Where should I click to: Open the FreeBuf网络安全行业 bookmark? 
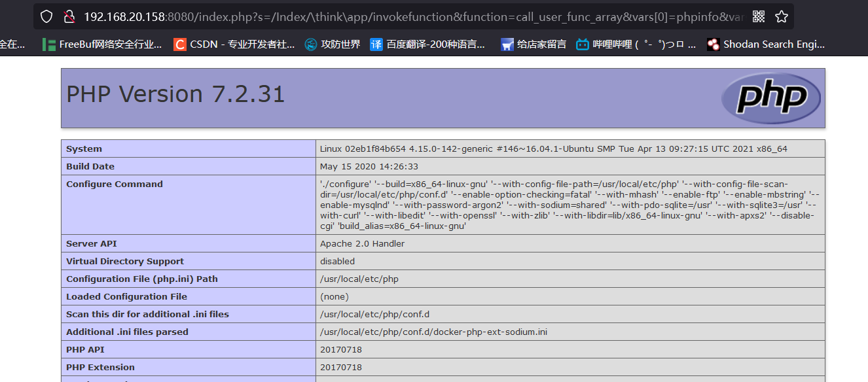[x=102, y=44]
